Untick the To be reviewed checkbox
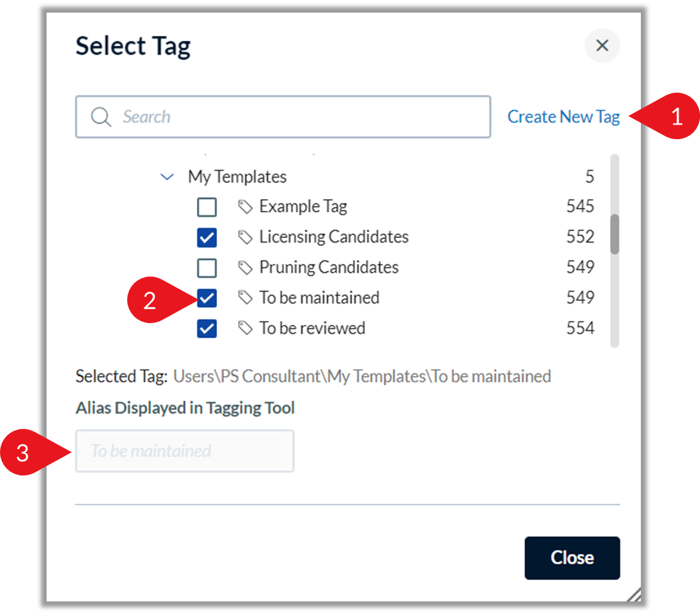 [x=207, y=329]
